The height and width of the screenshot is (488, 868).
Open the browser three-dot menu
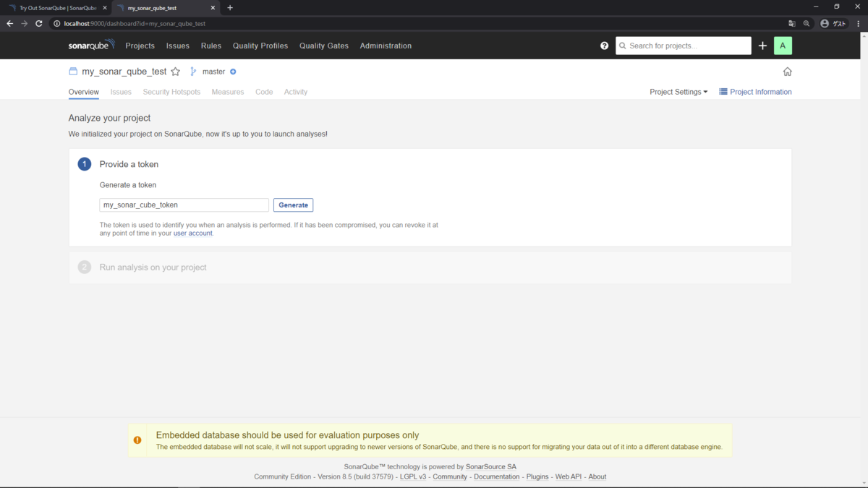(859, 23)
